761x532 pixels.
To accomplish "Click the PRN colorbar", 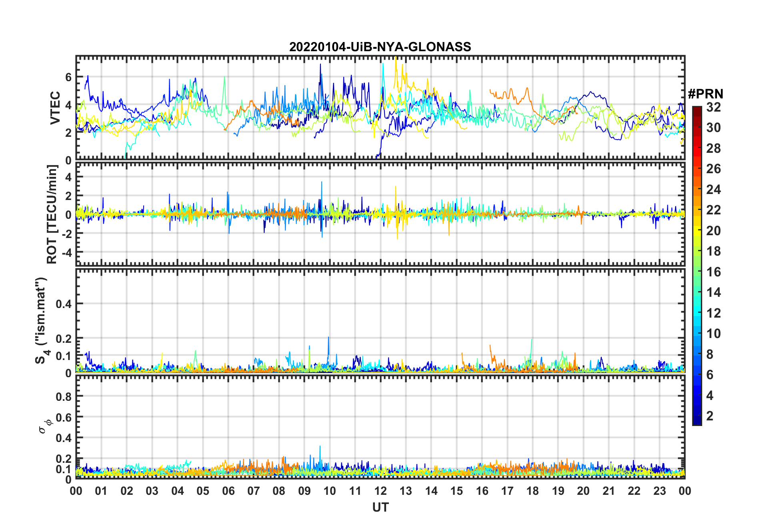I will pyautogui.click(x=697, y=266).
